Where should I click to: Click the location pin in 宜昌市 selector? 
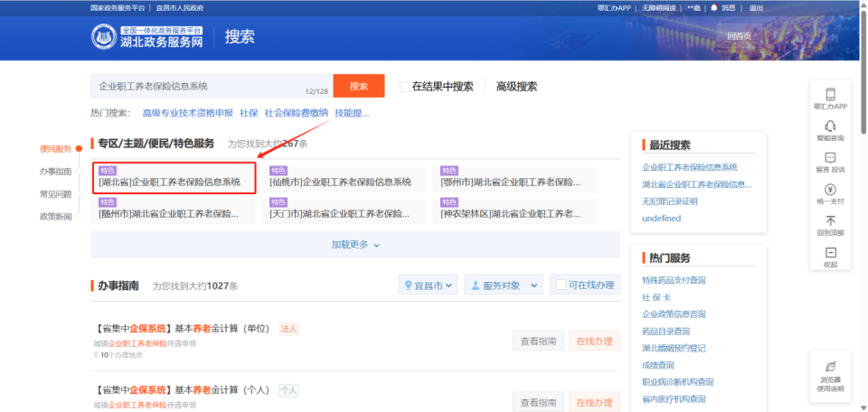(x=409, y=286)
